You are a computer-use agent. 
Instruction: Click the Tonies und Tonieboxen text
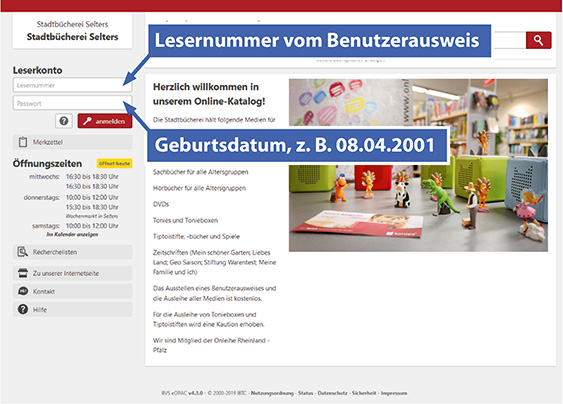click(x=185, y=220)
